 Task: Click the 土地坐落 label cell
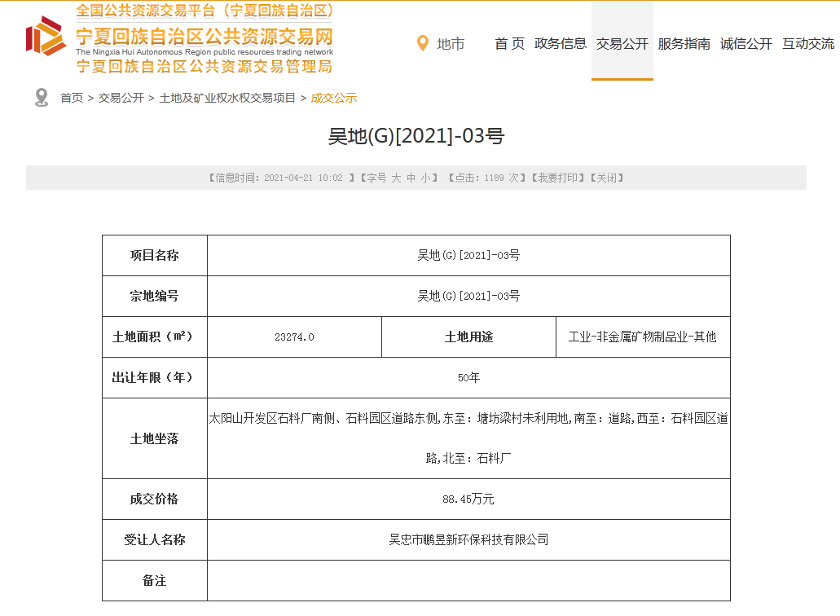click(155, 438)
